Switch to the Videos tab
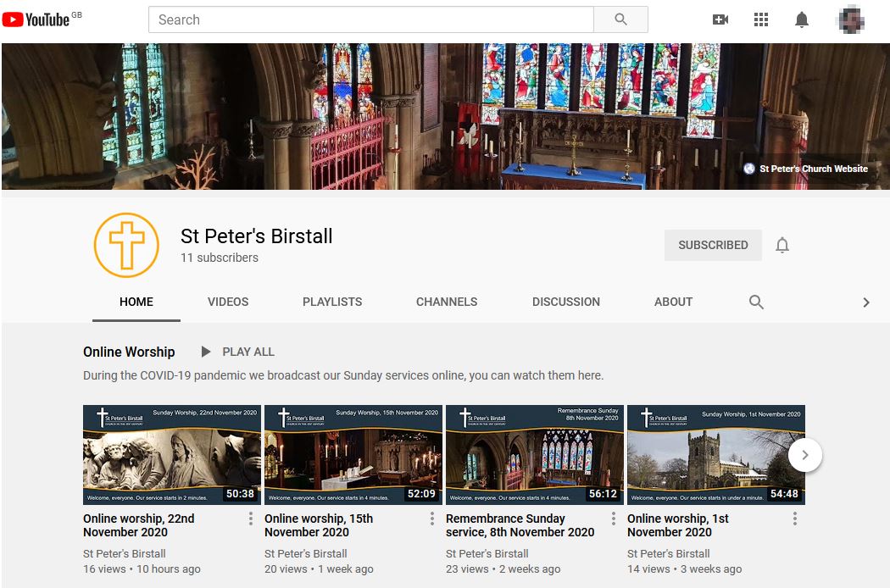Screen dimensions: 890x588 tap(228, 302)
